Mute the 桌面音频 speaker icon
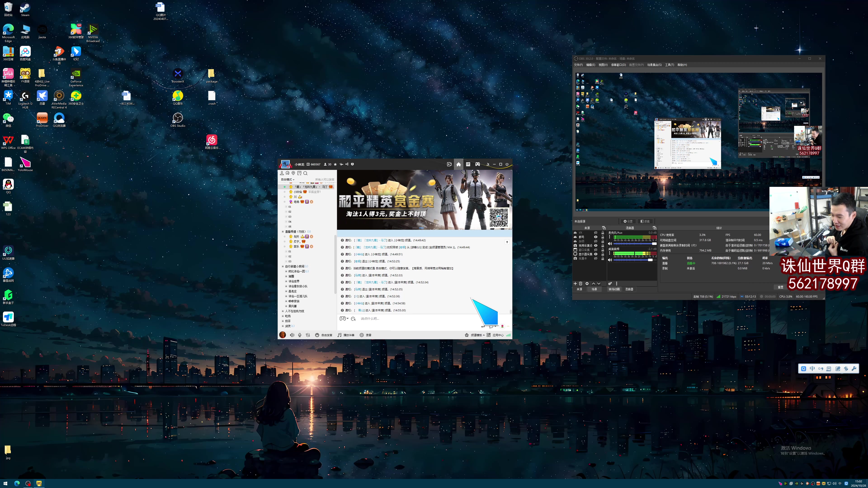The image size is (868, 488). 610,260
